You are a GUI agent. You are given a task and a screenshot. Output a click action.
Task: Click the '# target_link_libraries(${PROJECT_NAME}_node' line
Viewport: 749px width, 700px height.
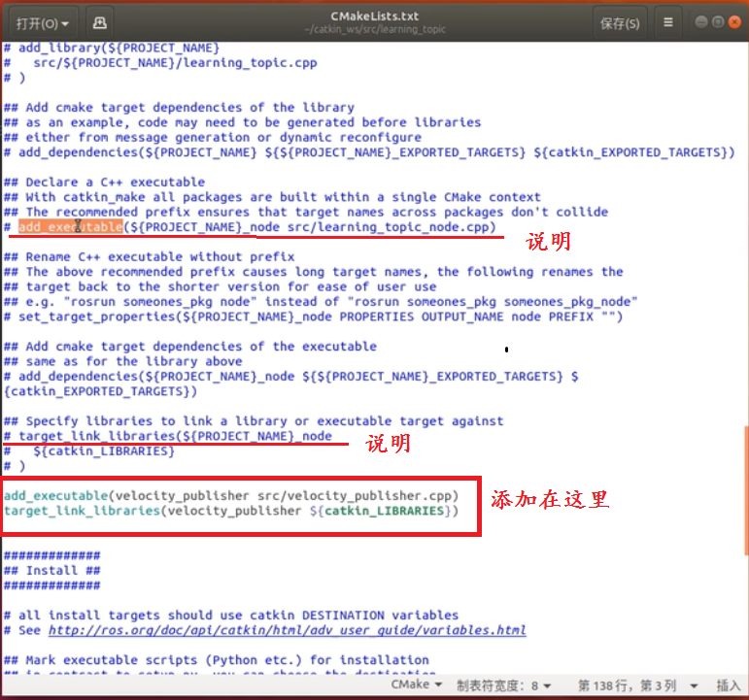tap(168, 436)
